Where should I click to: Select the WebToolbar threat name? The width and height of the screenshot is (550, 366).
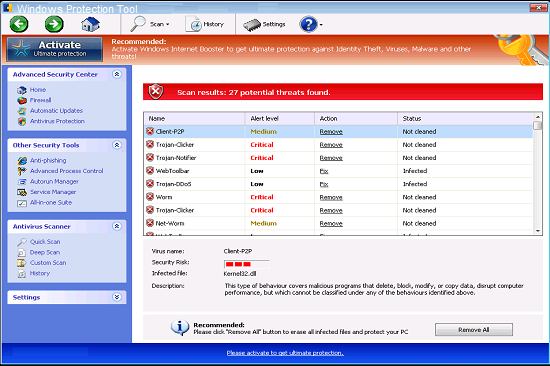pyautogui.click(x=172, y=171)
